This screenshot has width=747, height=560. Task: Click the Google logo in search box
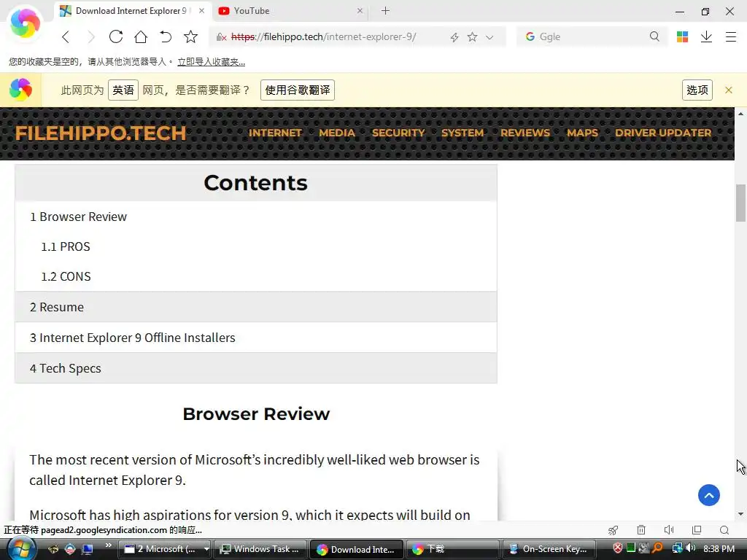530,36
